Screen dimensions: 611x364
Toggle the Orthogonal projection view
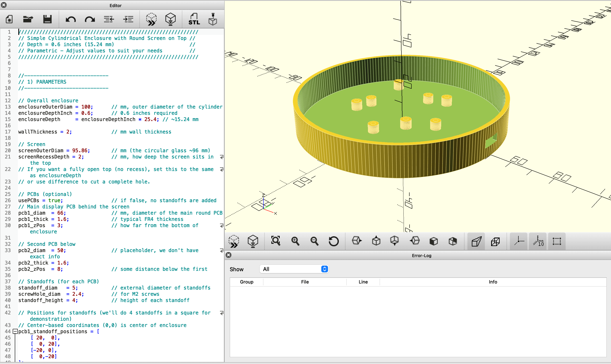point(495,241)
